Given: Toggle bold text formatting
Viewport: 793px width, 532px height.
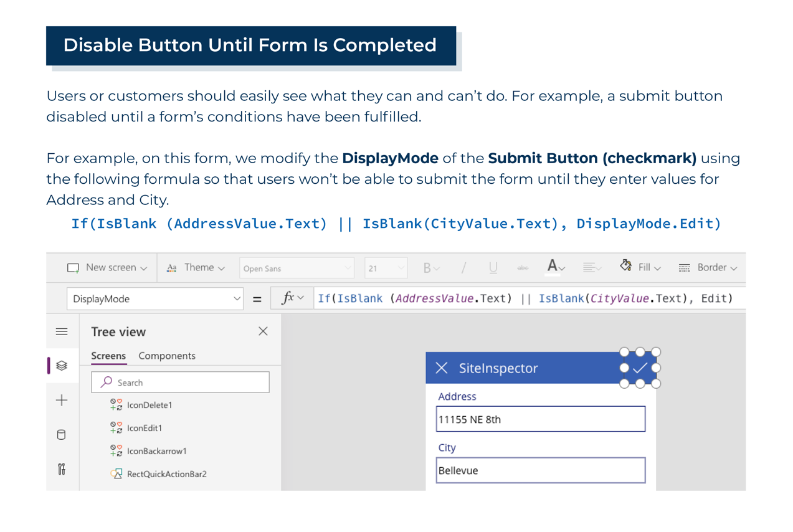Looking at the screenshot, I should pos(427,268).
